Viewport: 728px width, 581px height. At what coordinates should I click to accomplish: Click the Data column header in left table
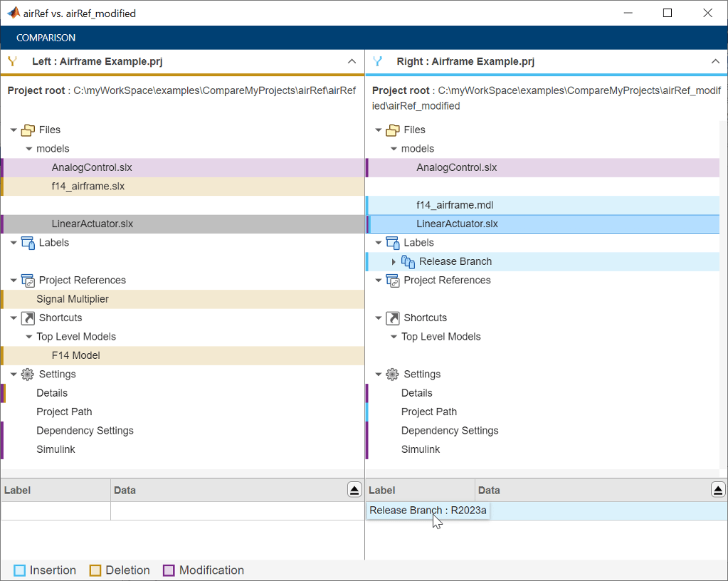point(125,490)
